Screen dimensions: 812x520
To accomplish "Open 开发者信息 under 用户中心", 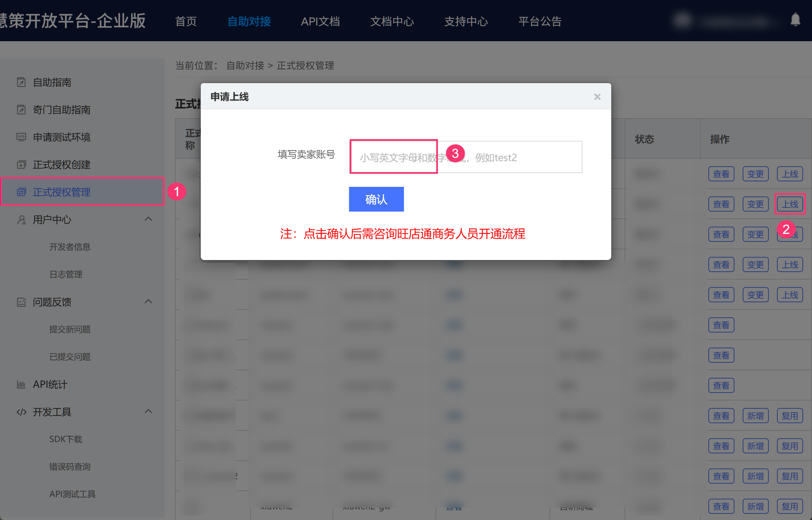I will point(70,247).
